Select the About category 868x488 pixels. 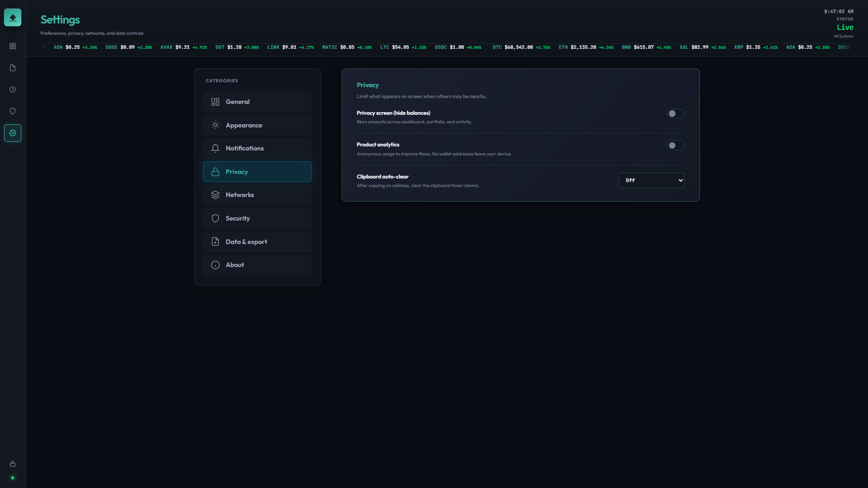tap(257, 265)
